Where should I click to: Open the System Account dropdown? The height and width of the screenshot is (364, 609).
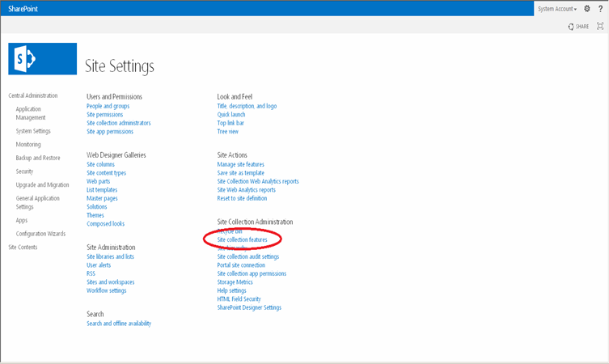(x=557, y=9)
